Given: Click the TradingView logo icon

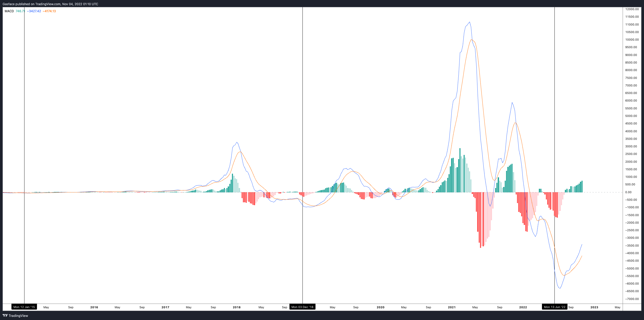Looking at the screenshot, I should click(x=5, y=315).
